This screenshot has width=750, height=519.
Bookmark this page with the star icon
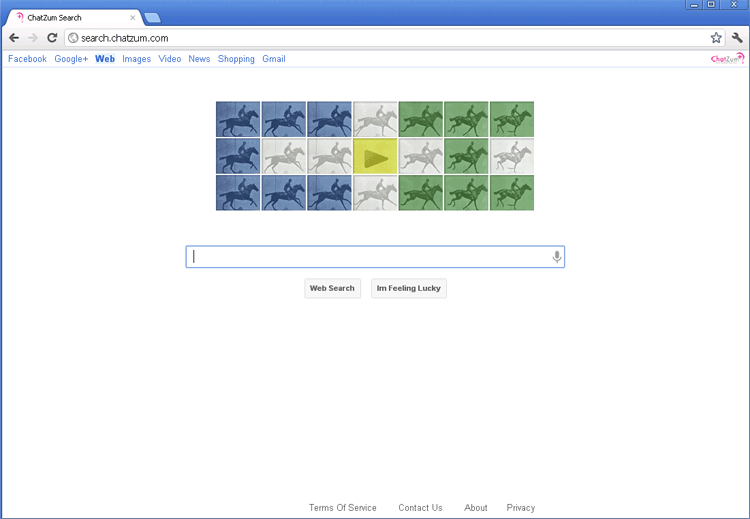pyautogui.click(x=716, y=38)
